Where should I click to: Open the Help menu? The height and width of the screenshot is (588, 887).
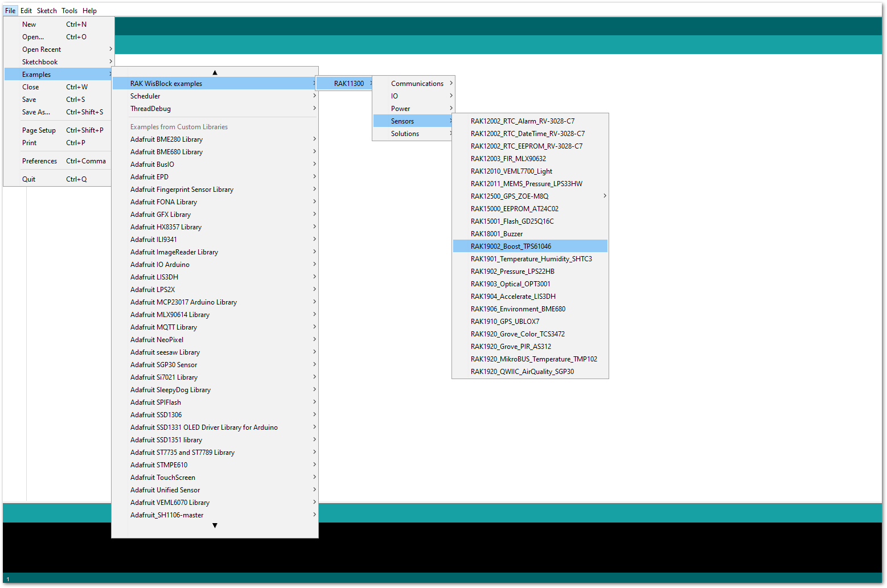click(x=89, y=11)
